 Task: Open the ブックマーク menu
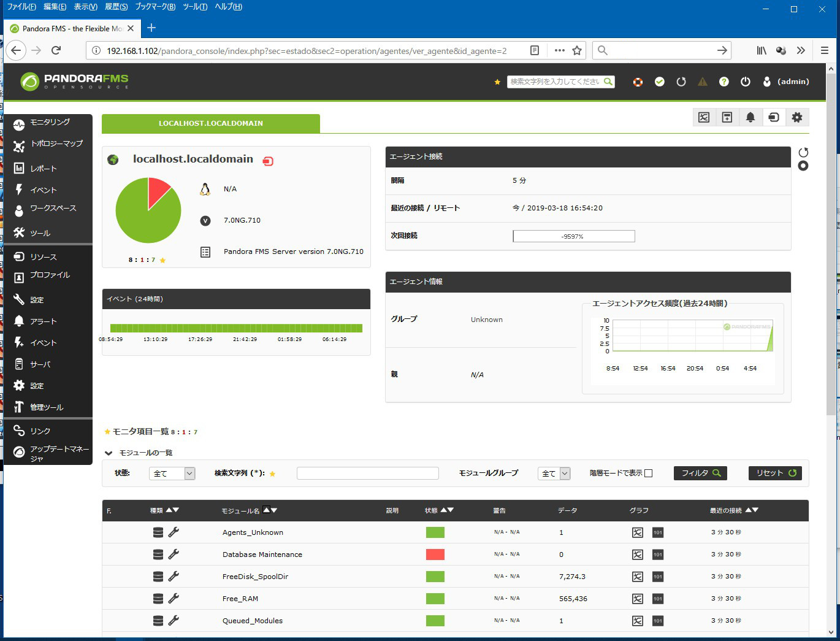pos(155,7)
